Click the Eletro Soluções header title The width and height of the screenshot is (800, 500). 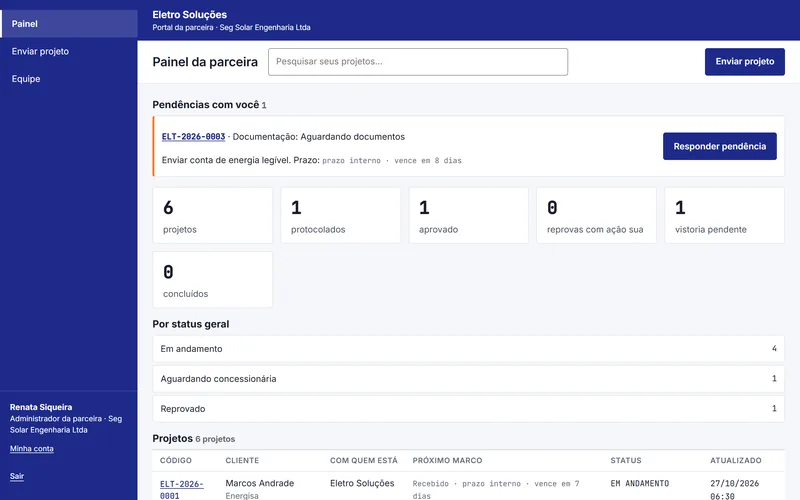[x=190, y=15]
